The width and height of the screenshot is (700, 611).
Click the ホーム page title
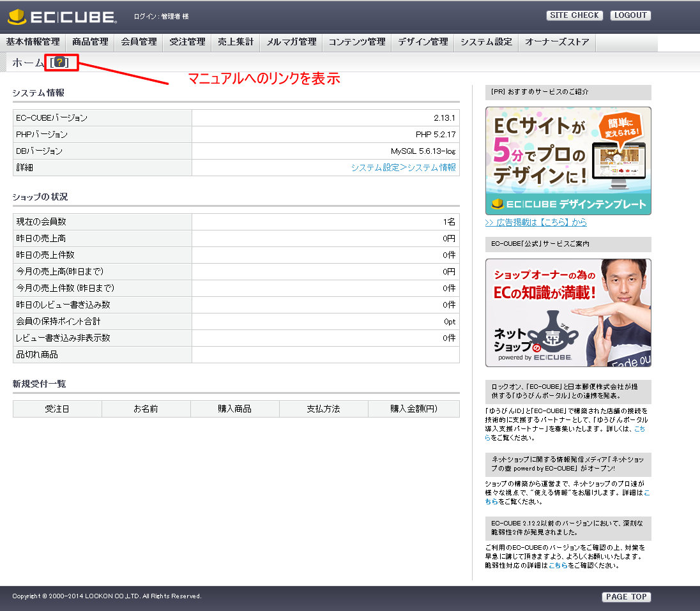27,63
